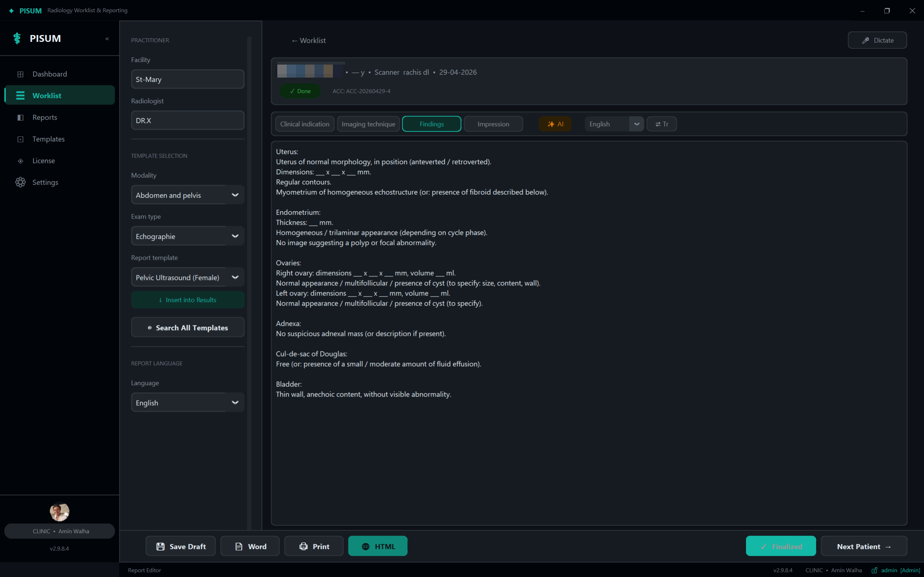Click the Reports sidebar icon
Viewport: 924px width, 577px height.
tap(21, 118)
